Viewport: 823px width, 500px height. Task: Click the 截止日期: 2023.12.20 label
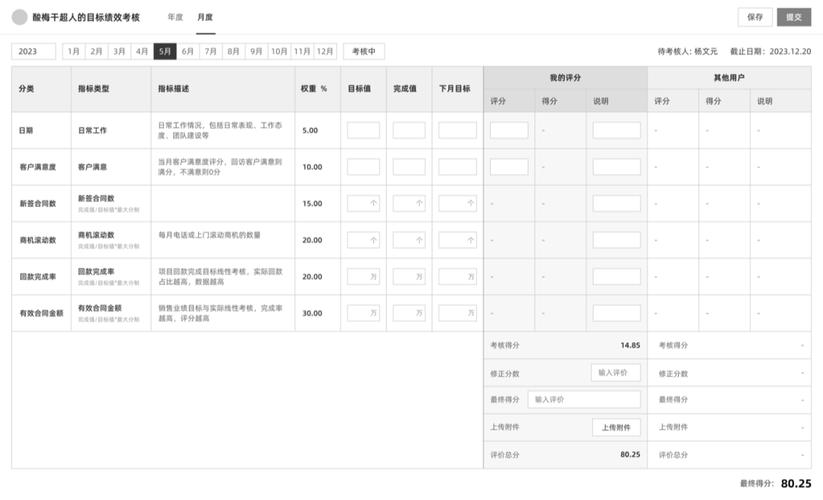pos(771,51)
